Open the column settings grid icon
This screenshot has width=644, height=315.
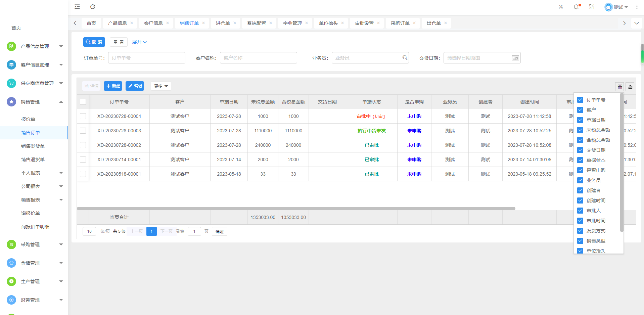(620, 87)
